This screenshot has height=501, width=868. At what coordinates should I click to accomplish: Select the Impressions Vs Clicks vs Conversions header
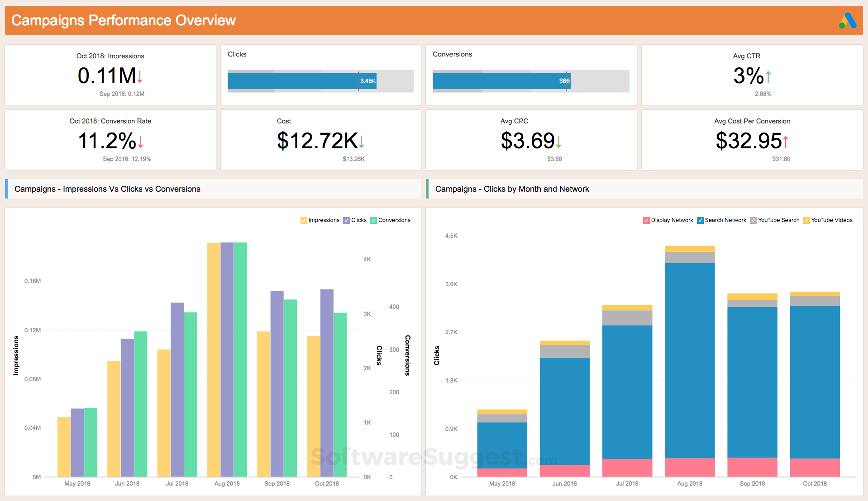(x=107, y=189)
